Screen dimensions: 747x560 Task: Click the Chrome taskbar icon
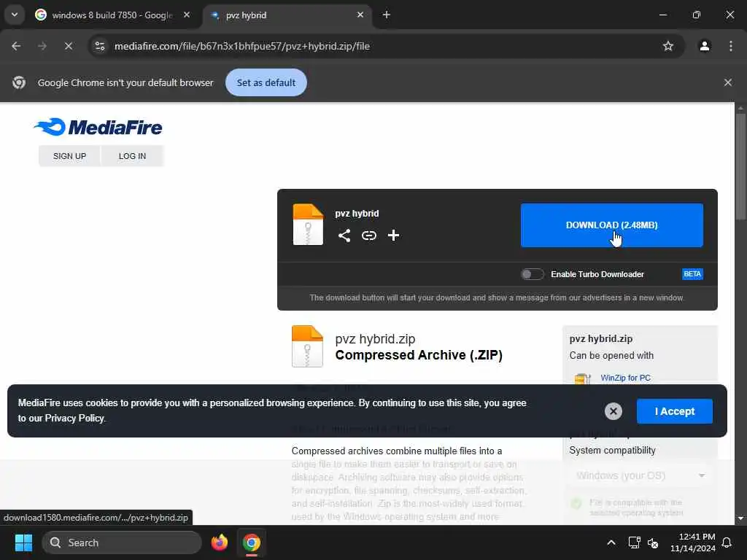tap(252, 542)
